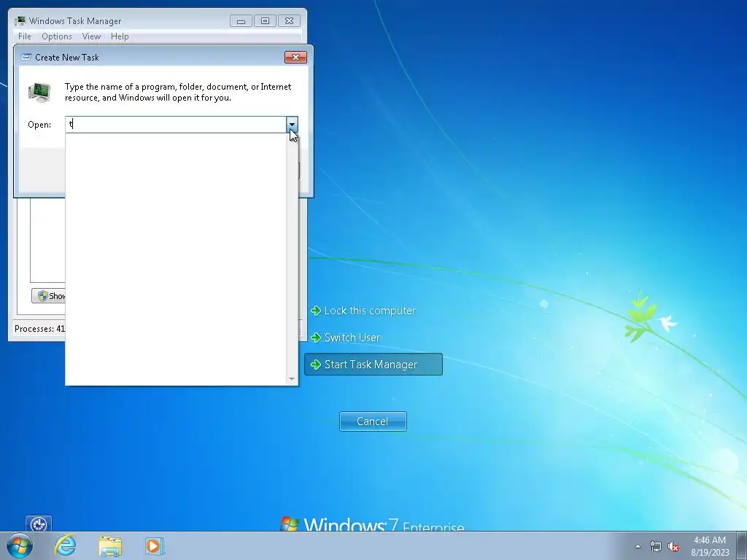Click the Task Manager title bar icon
747x560 pixels.
click(20, 21)
